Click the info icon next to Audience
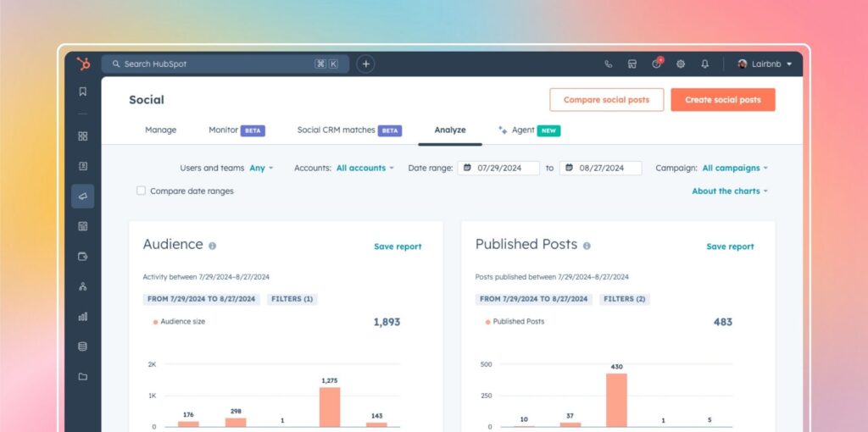Viewport: 868px width, 432px height. [x=212, y=246]
